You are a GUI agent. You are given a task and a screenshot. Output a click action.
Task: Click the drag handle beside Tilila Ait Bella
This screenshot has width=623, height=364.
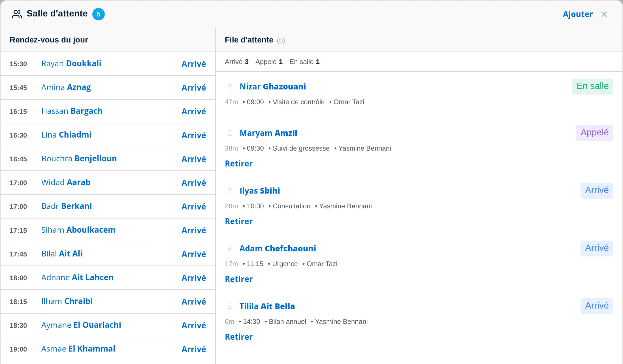pyautogui.click(x=230, y=306)
